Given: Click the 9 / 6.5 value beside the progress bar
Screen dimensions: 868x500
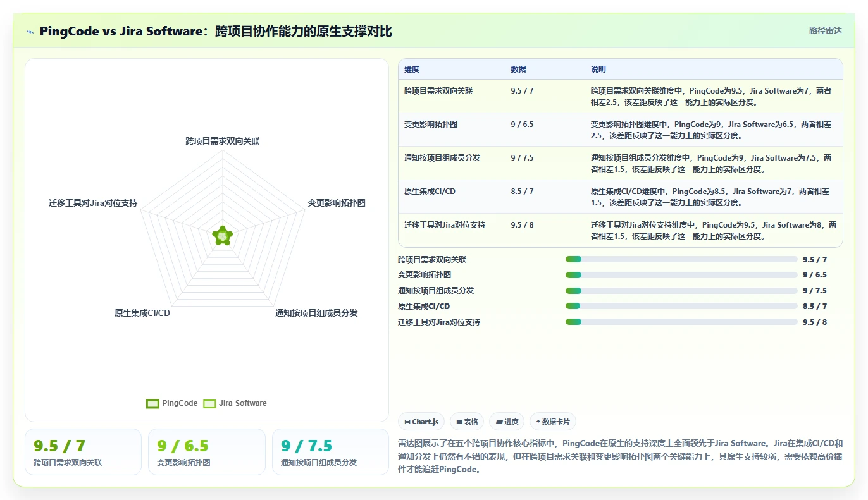Looking at the screenshot, I should (x=815, y=275).
